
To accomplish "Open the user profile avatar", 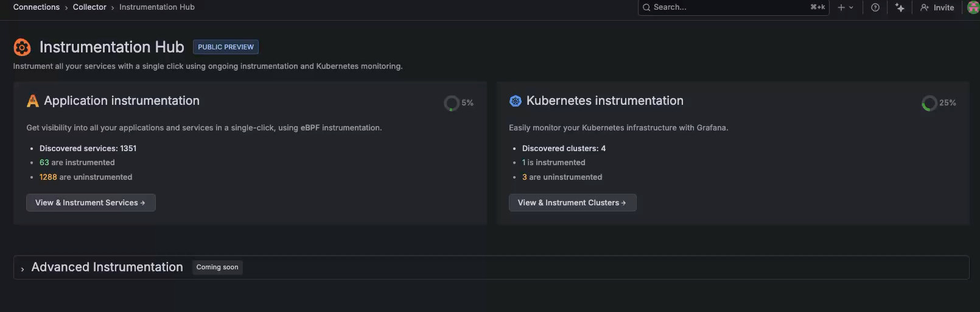I will click(973, 7).
